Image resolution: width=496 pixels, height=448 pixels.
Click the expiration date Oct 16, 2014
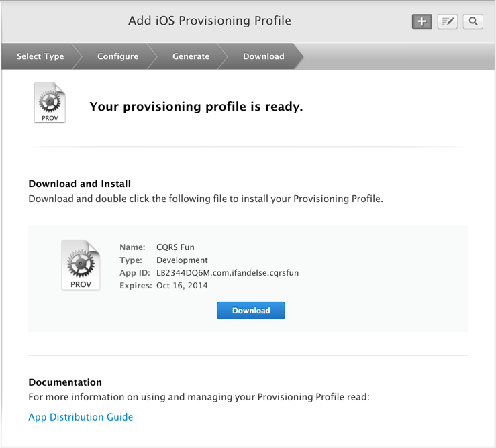[x=182, y=286]
